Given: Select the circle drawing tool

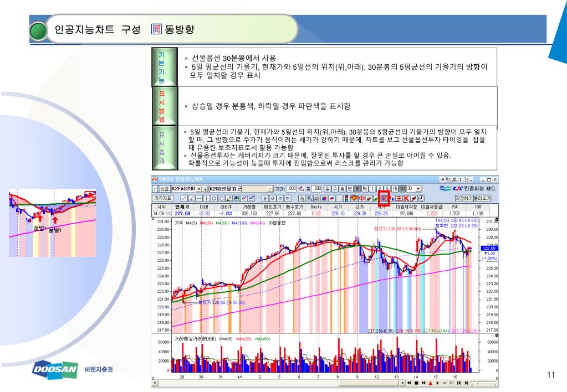Looking at the screenshot, I should (x=214, y=198).
